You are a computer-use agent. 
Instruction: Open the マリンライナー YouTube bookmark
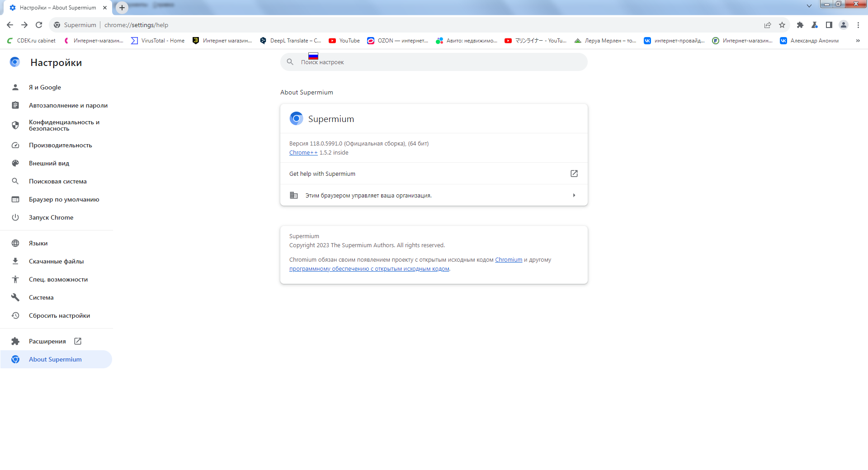(536, 41)
